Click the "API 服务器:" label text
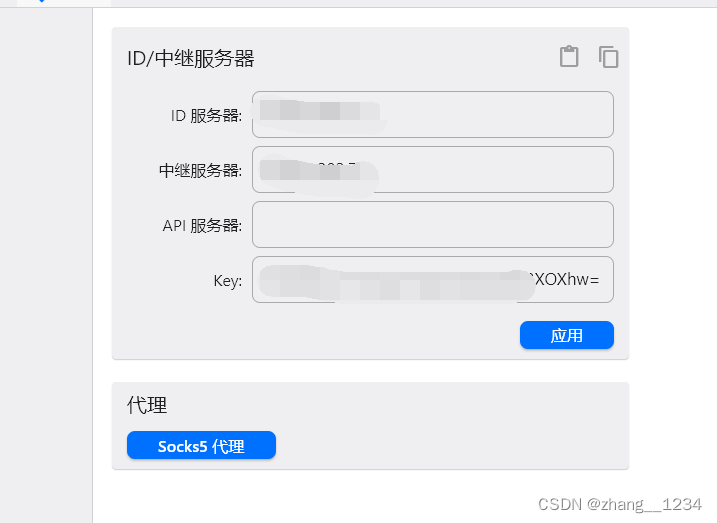717x523 pixels. pos(202,225)
